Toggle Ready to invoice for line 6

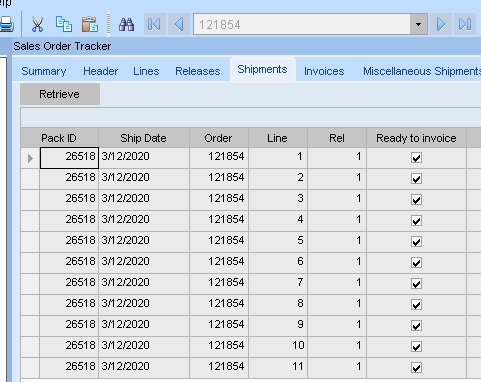click(416, 263)
